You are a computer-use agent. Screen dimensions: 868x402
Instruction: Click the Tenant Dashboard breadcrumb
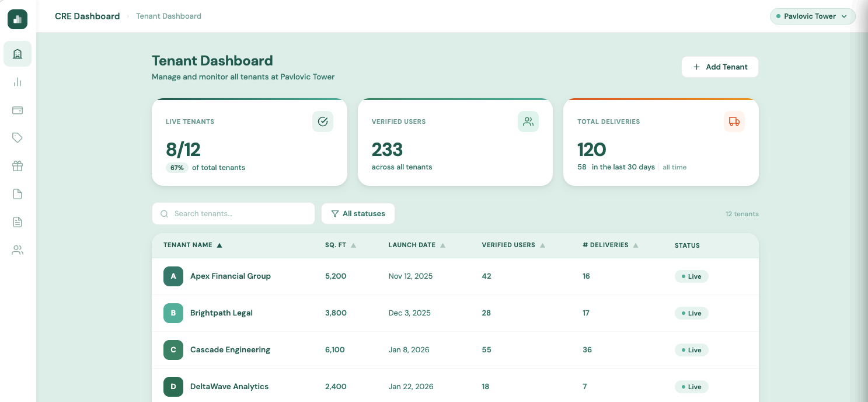coord(169,16)
